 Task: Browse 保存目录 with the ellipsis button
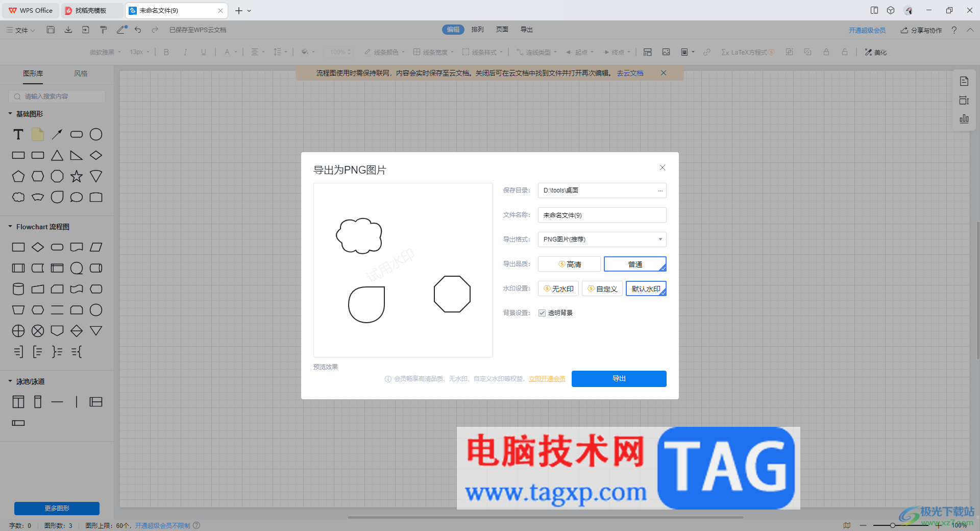[x=660, y=190]
